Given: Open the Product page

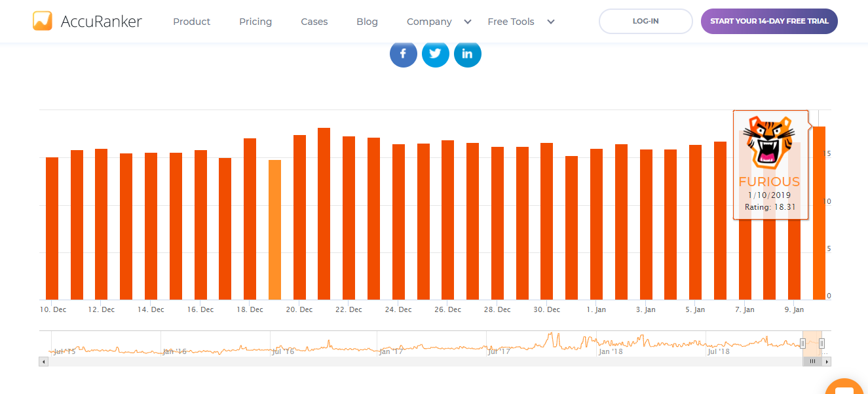Looking at the screenshot, I should point(191,21).
